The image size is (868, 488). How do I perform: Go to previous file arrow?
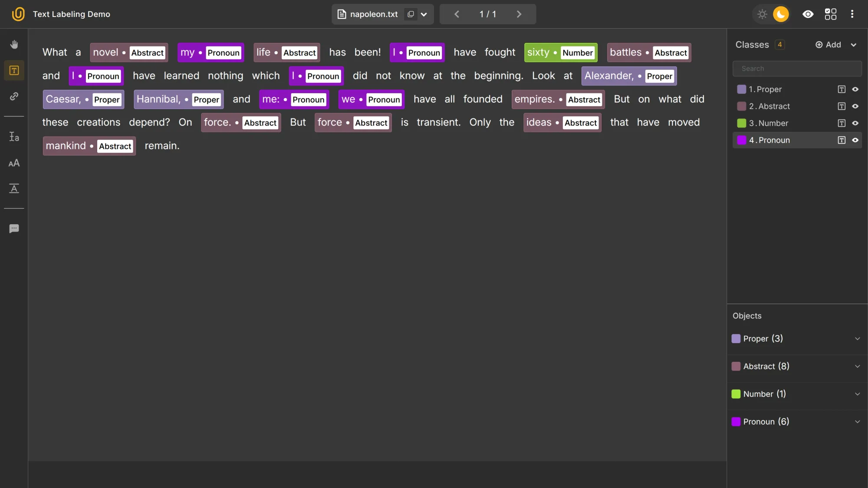(x=457, y=14)
